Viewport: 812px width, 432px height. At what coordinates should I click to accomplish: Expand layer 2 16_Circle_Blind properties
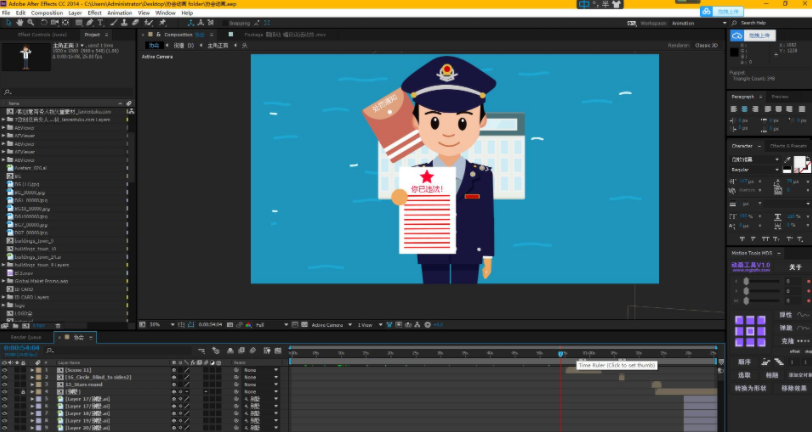pyautogui.click(x=32, y=378)
